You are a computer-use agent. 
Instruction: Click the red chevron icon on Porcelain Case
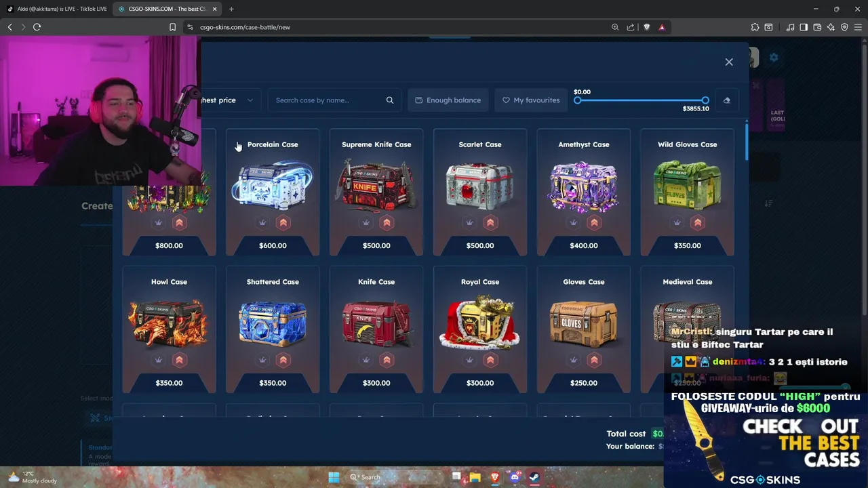coord(283,222)
